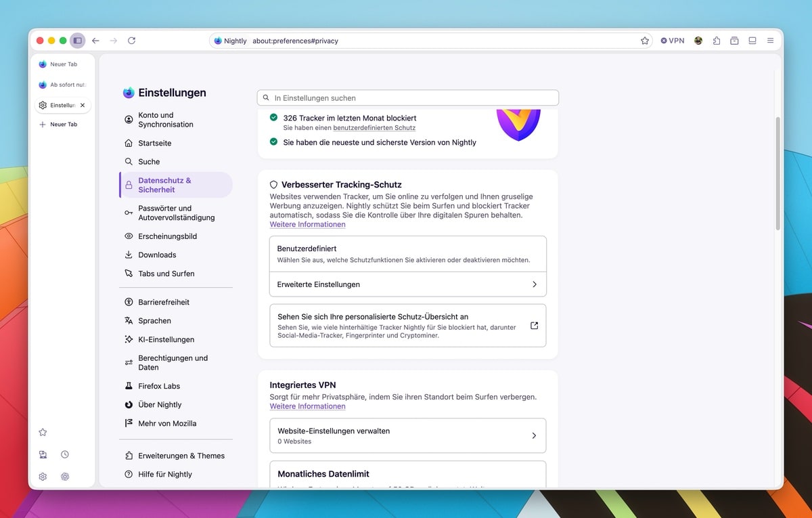This screenshot has width=812, height=518.
Task: Click the Monatliches Datenlimit heading
Action: [323, 474]
